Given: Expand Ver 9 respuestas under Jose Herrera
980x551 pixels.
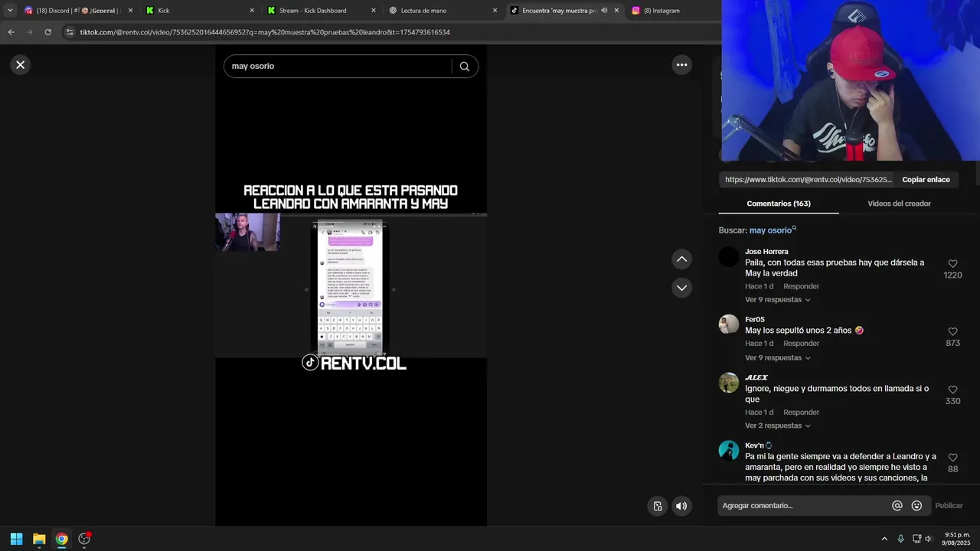Looking at the screenshot, I should [x=777, y=300].
